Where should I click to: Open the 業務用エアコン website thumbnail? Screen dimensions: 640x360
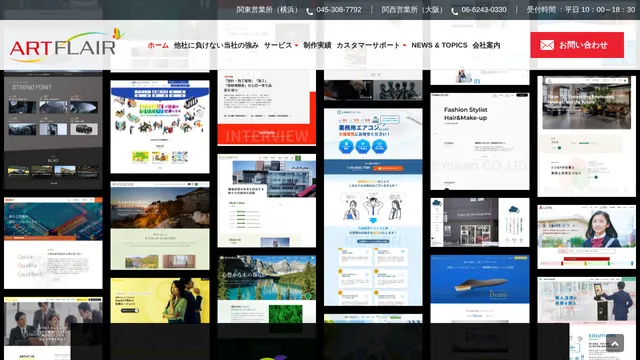(x=373, y=207)
